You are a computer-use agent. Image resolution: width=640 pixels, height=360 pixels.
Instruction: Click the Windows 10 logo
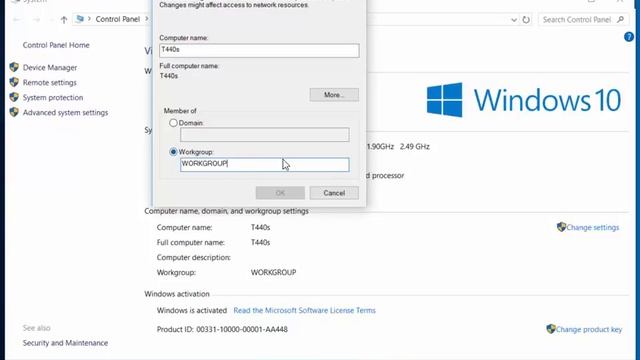[524, 100]
